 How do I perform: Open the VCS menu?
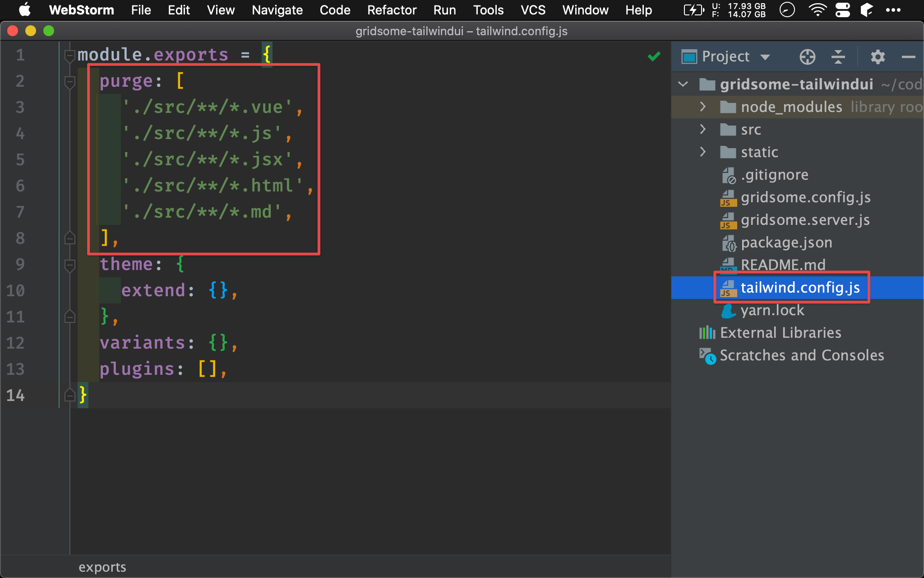pos(533,10)
